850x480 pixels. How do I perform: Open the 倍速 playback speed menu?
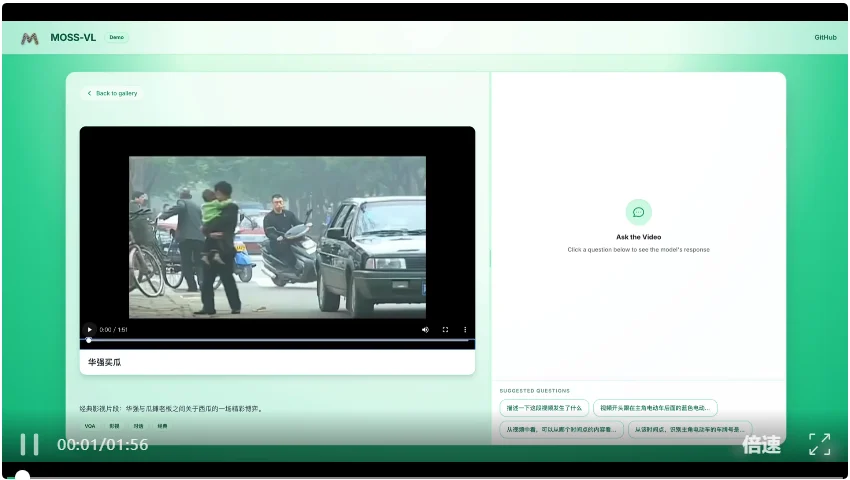[761, 445]
